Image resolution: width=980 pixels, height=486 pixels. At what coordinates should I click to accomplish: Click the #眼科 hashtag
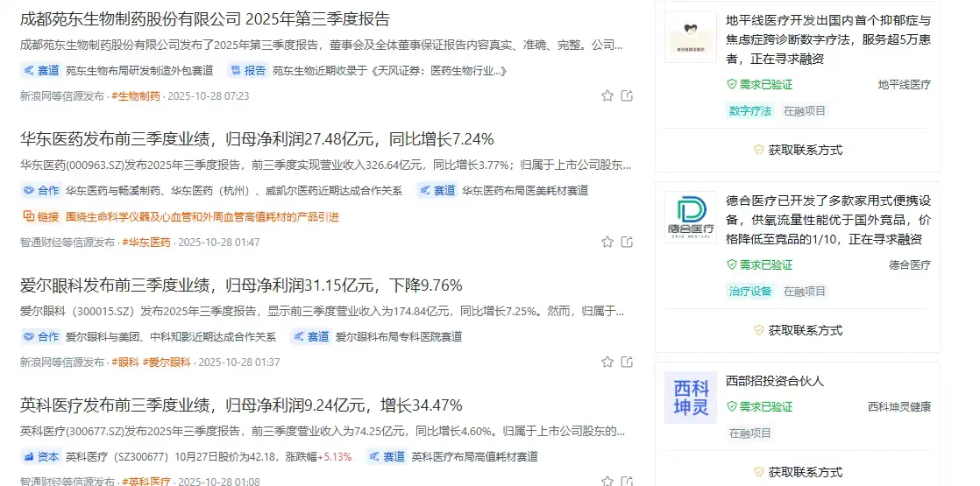[125, 363]
